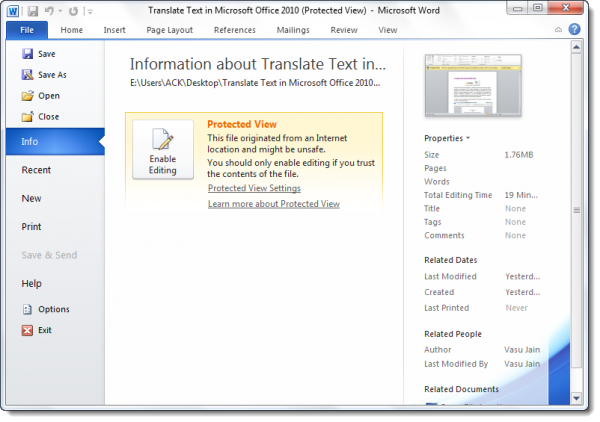Expand the Properties dropdown
The height and width of the screenshot is (422, 600).
[447, 138]
